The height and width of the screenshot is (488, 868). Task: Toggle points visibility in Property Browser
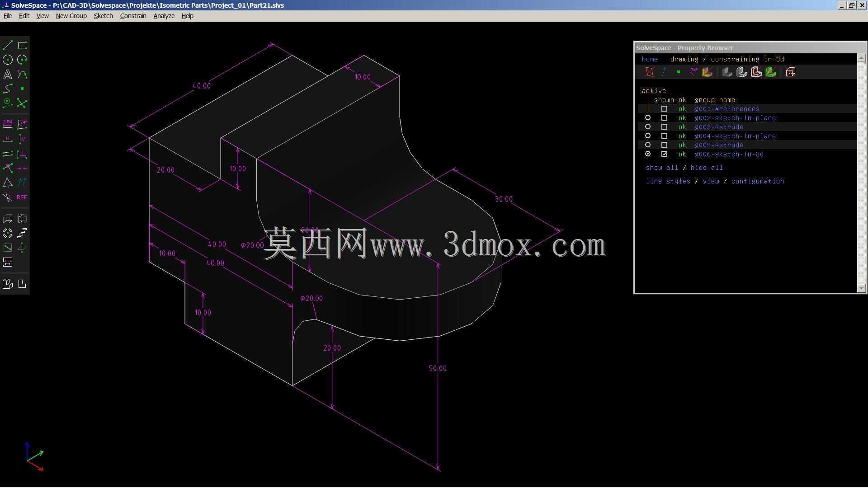coord(678,72)
